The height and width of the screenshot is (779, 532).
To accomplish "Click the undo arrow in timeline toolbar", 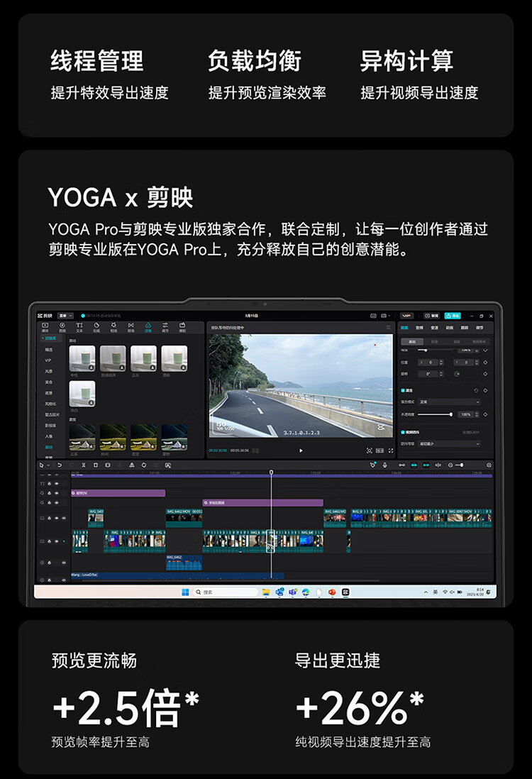I will tap(60, 465).
